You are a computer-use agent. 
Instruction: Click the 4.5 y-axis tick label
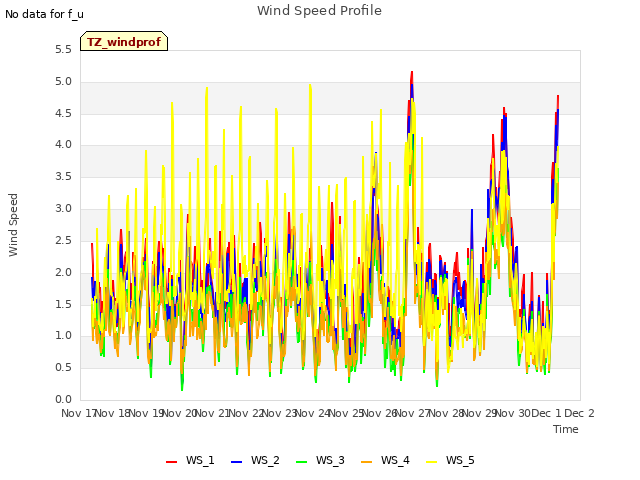[x=63, y=113]
